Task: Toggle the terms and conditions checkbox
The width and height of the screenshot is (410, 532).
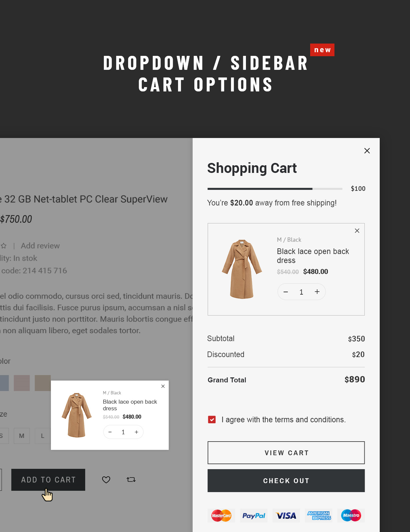Action: [212, 420]
